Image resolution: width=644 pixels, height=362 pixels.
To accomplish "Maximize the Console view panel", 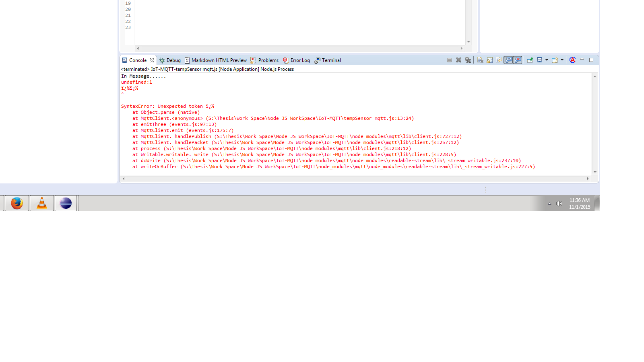I will click(x=591, y=60).
